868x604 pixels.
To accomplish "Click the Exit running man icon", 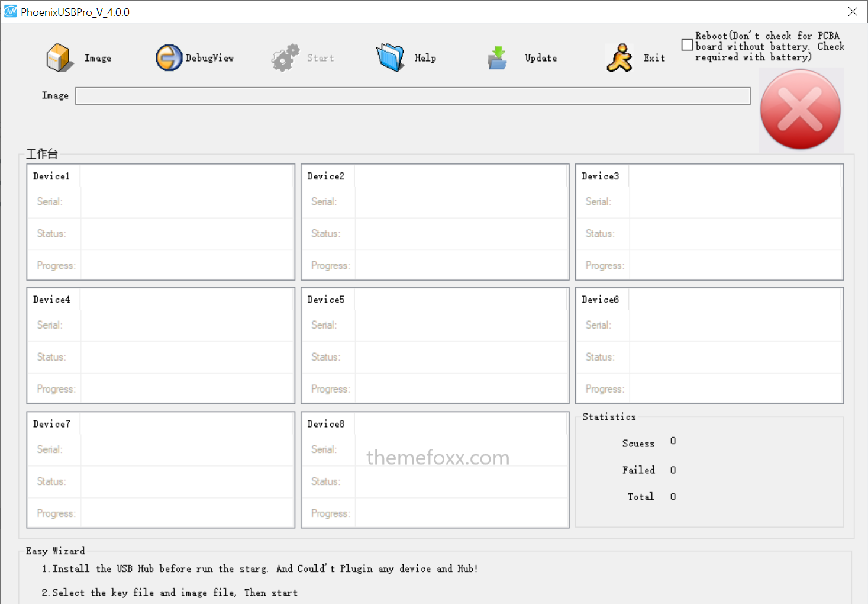I will coord(619,58).
